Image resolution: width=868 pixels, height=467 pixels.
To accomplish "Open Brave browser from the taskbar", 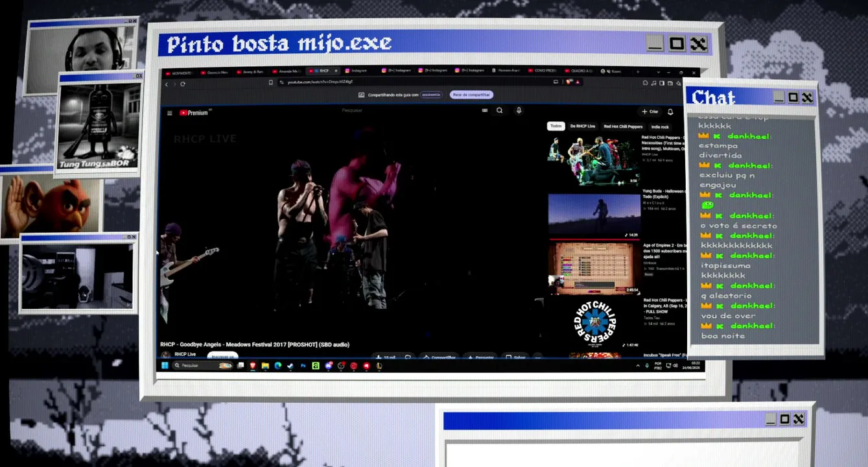I will coord(253,366).
